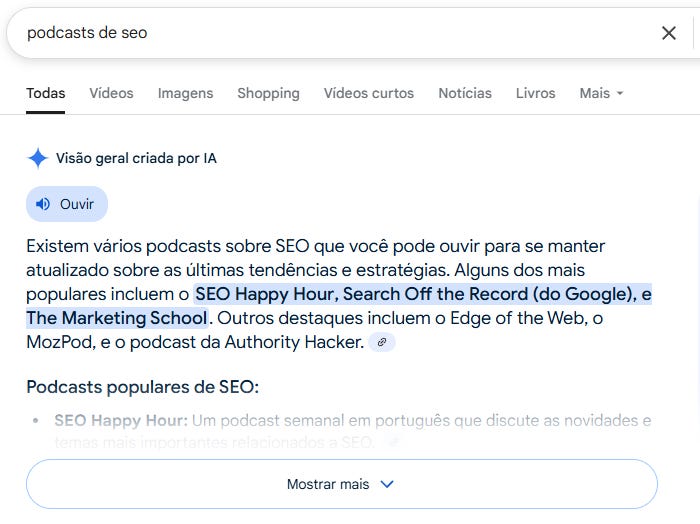Go to the Shopping tab
700x524 pixels.
[x=268, y=93]
